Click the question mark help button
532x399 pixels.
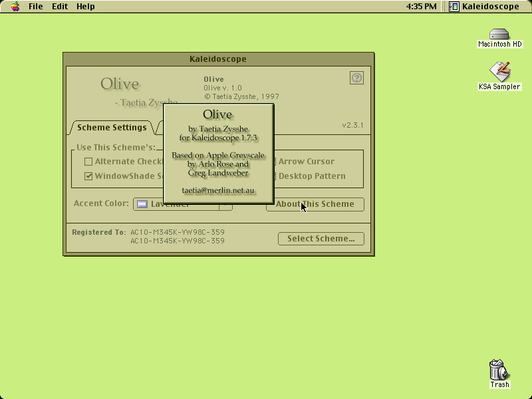(356, 78)
